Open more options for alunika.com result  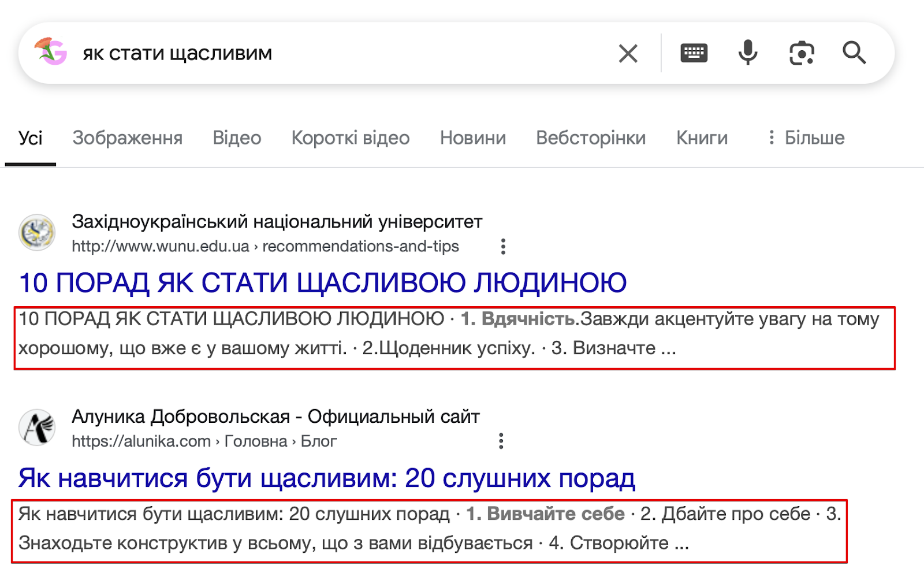(501, 441)
